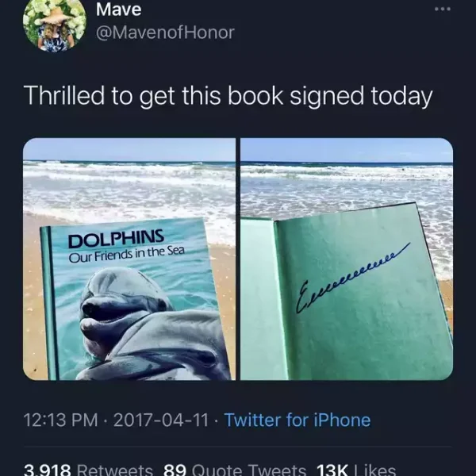Open the @MavenofHonor handle
Screen dimensions: 476x476
pos(165,33)
